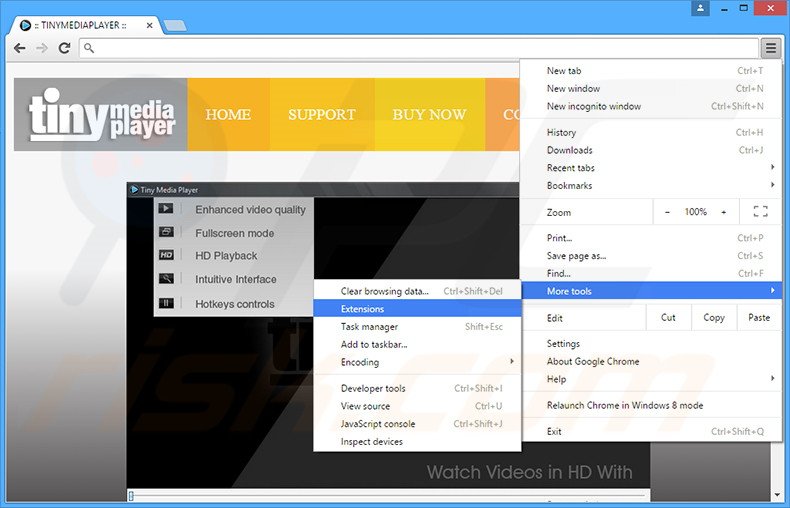Click the Hotkeys controls pause icon
This screenshot has height=508, width=790.
[x=166, y=303]
